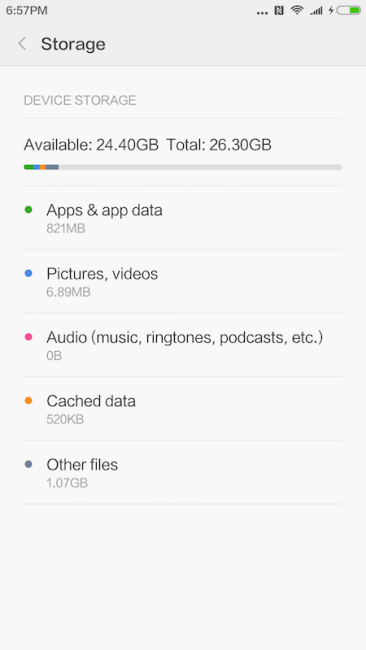
Task: Tap the orange Cached data dot
Action: pyautogui.click(x=28, y=401)
